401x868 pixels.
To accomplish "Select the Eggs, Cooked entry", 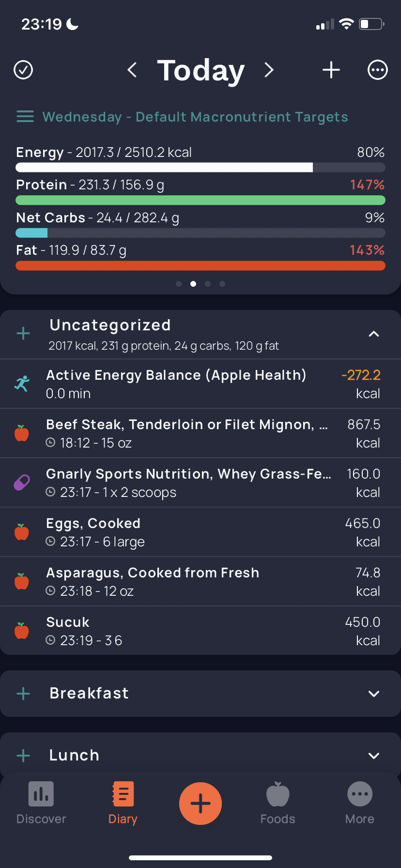I will point(200,532).
